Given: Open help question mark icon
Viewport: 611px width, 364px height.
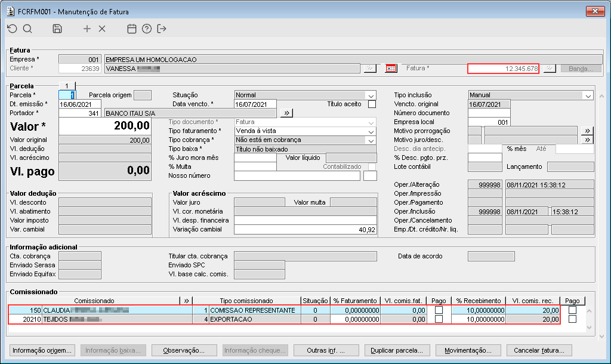Looking at the screenshot, I should pyautogui.click(x=147, y=29).
